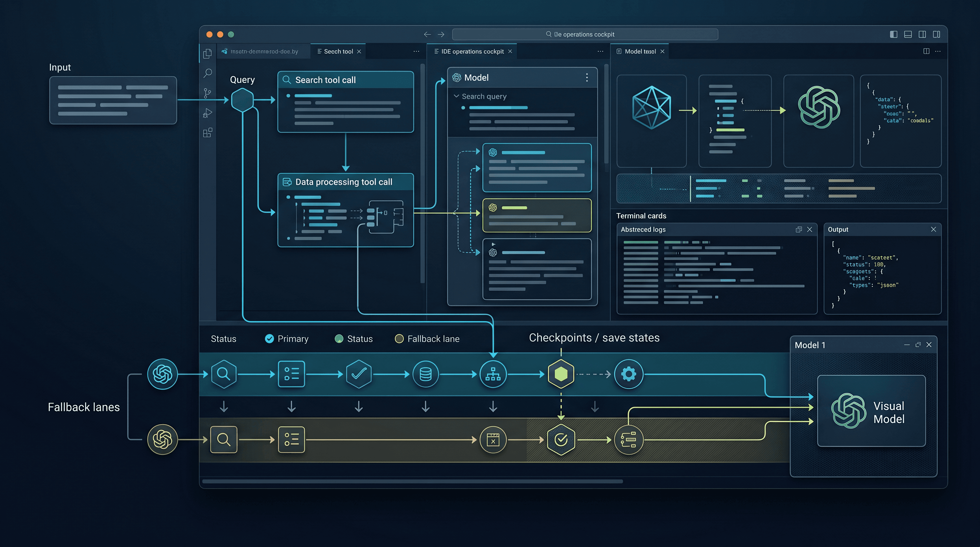
Task: Click the forward navigation arrow
Action: pyautogui.click(x=441, y=34)
